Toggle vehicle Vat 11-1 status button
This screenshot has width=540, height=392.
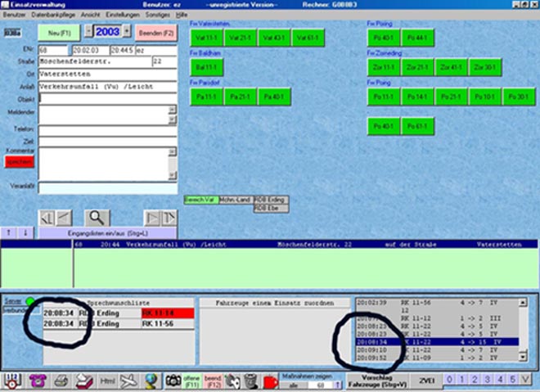tap(206, 38)
